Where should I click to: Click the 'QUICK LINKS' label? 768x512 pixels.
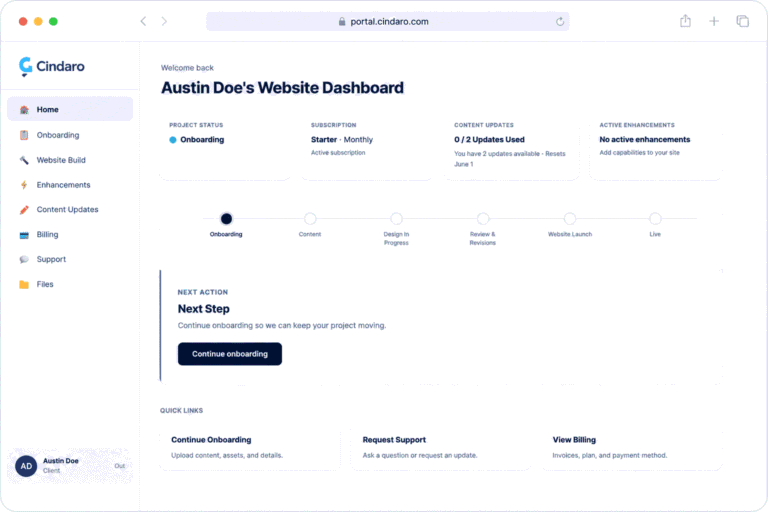click(x=181, y=411)
